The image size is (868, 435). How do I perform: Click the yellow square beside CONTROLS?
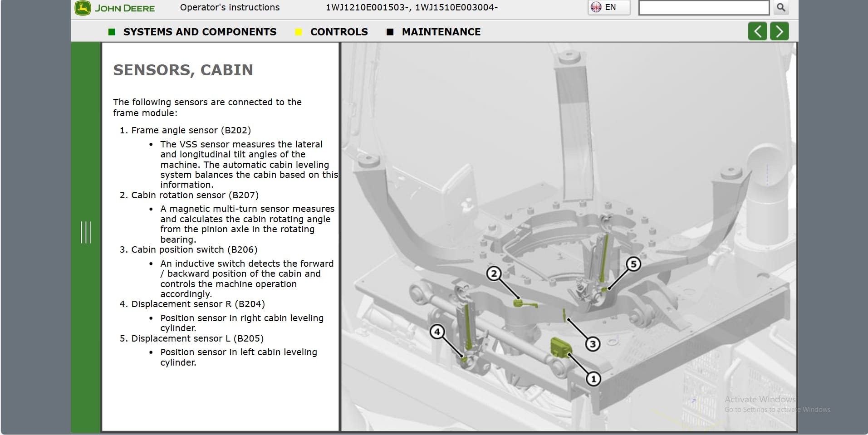click(x=298, y=32)
